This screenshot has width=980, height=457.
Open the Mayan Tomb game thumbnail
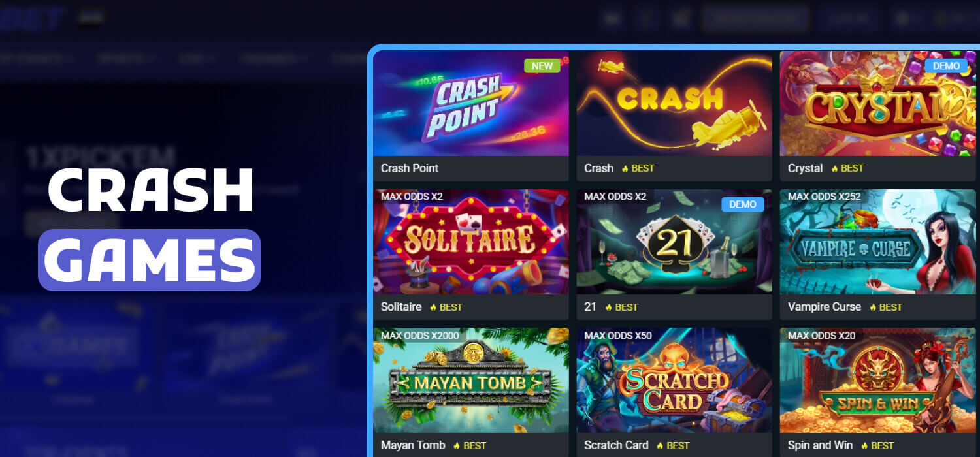471,380
